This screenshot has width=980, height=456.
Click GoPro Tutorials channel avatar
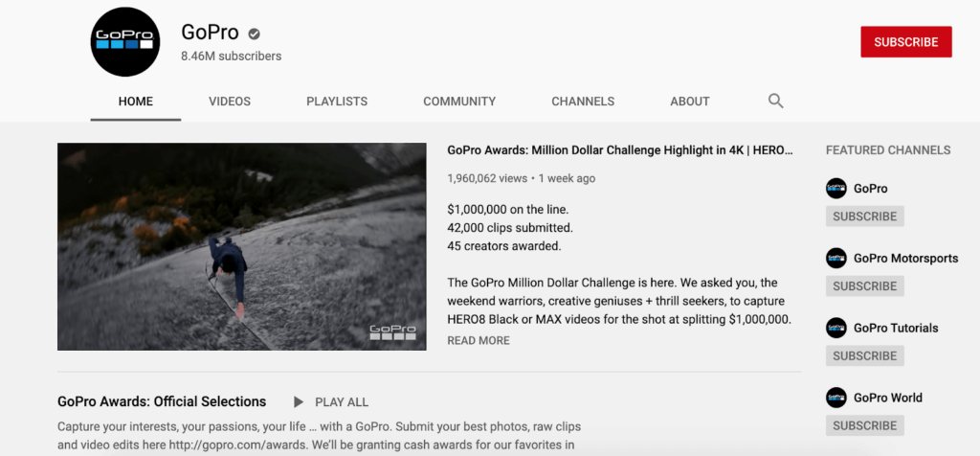(x=836, y=328)
